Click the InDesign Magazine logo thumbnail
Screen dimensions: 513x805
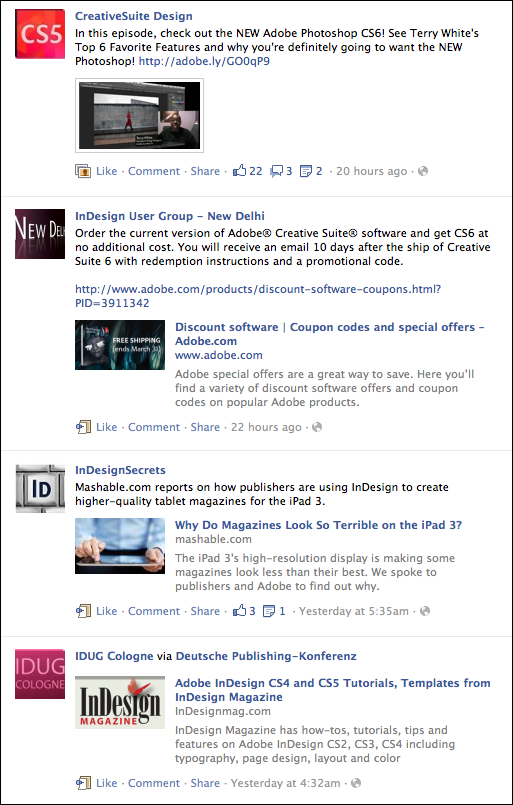[x=120, y=702]
